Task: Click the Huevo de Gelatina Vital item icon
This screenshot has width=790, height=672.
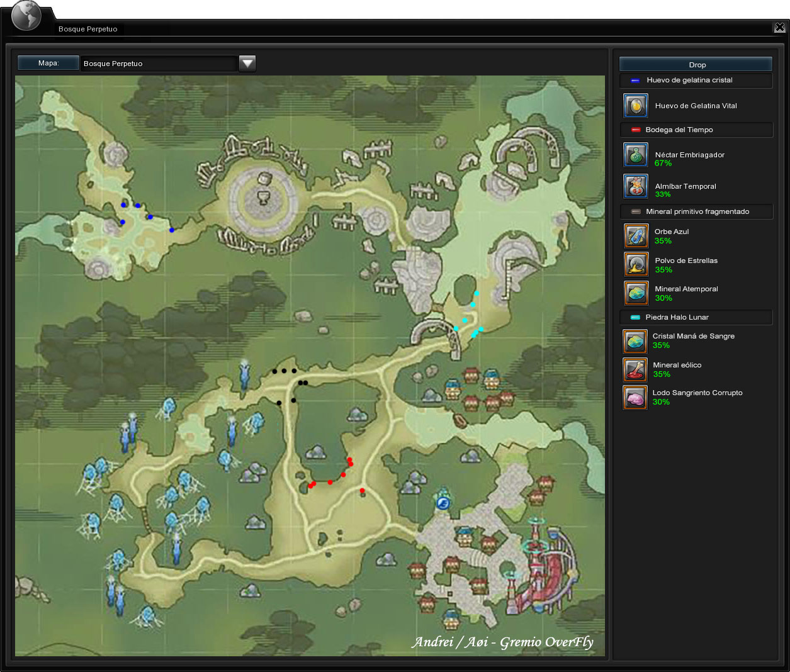Action: [x=636, y=106]
